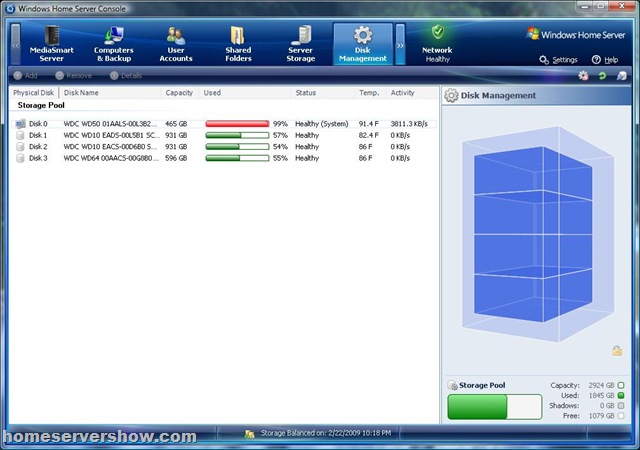Click the Storage Balanced status bar icon
This screenshot has width=640, height=450.
[249, 434]
